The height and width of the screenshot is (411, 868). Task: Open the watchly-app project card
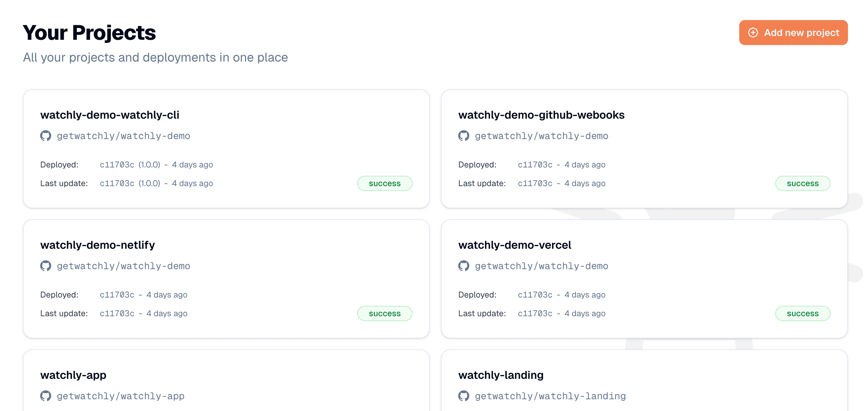click(226, 381)
